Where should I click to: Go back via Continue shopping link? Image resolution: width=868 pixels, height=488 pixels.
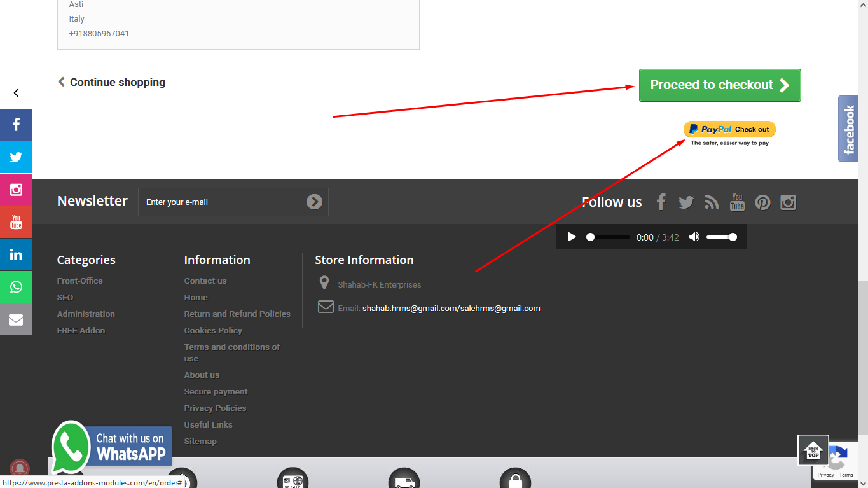click(111, 82)
